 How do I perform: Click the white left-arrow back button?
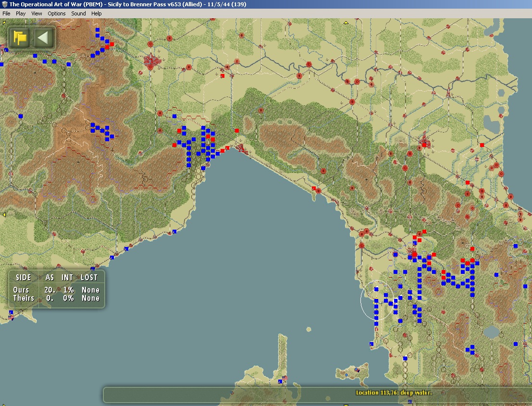coord(44,37)
